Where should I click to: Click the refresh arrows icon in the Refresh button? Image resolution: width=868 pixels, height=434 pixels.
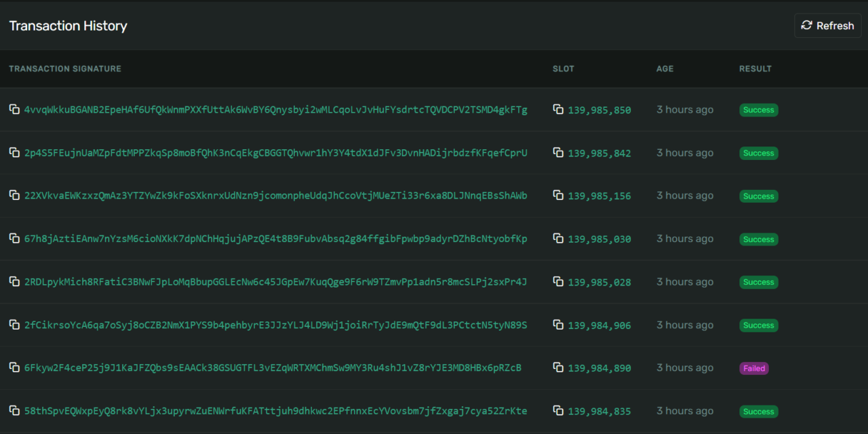coord(806,25)
